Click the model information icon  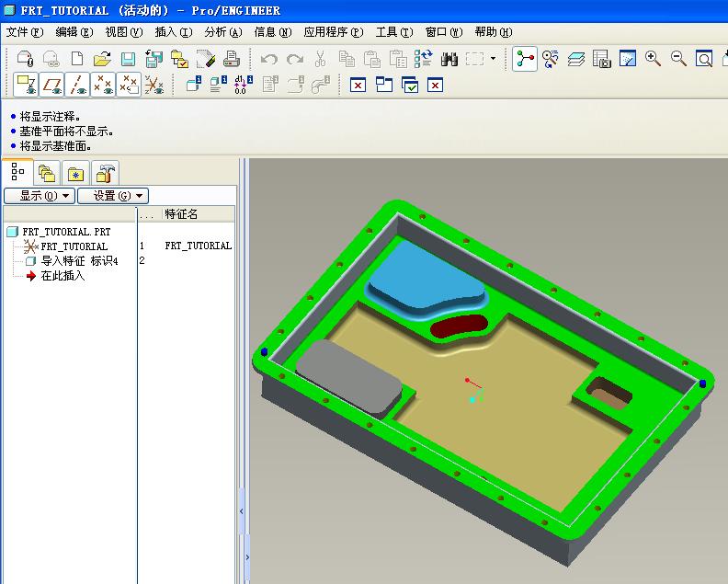(x=193, y=84)
